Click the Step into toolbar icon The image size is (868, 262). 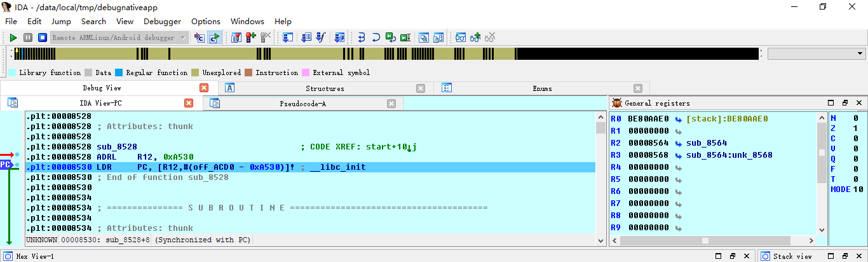361,38
